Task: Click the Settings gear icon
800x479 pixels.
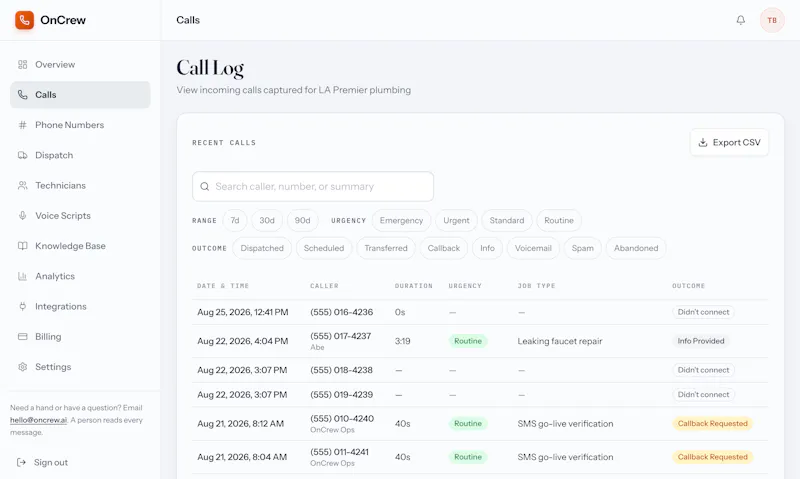Action: pos(22,367)
